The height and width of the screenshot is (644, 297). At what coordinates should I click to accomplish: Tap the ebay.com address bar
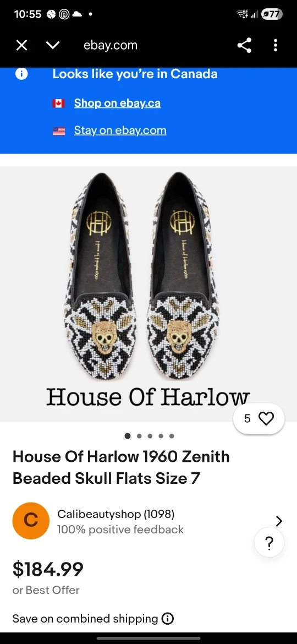[x=111, y=45]
